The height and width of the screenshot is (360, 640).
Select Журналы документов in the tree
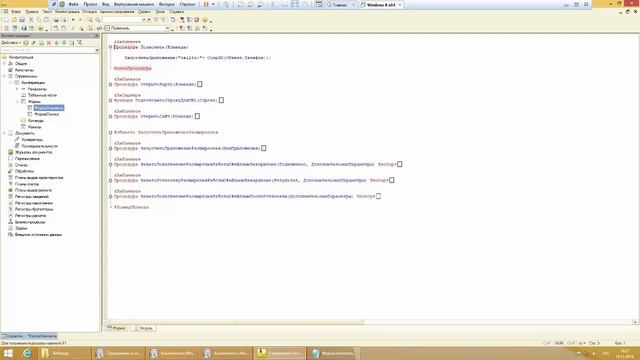click(x=33, y=152)
